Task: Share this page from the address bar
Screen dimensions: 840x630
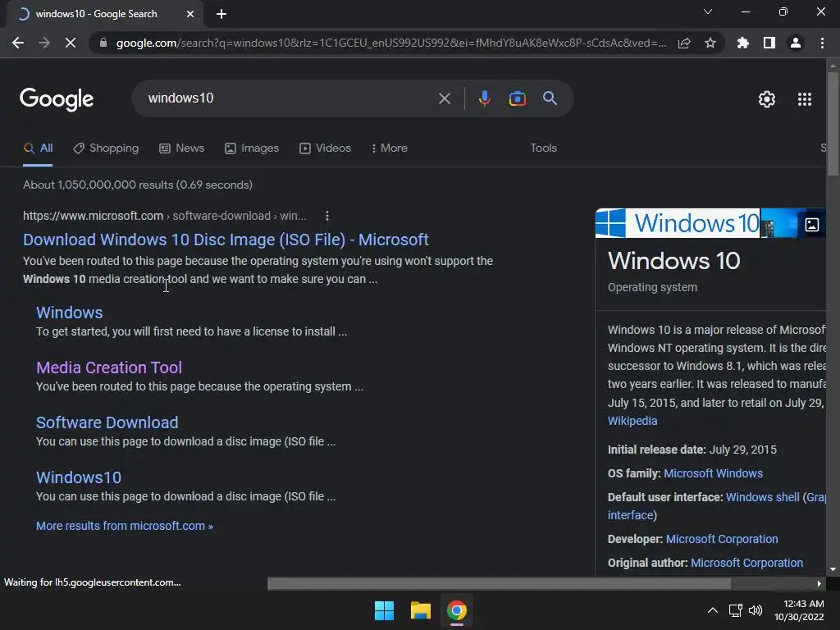Action: [x=684, y=43]
